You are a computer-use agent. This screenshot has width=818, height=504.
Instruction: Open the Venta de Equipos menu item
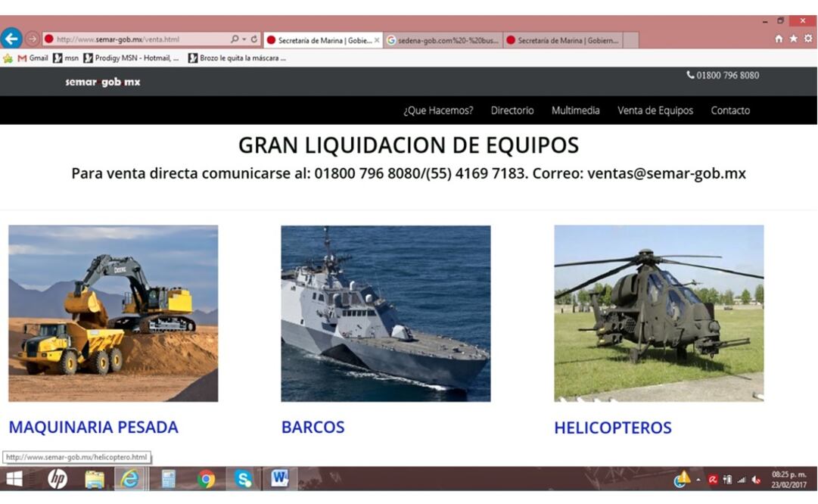point(655,110)
